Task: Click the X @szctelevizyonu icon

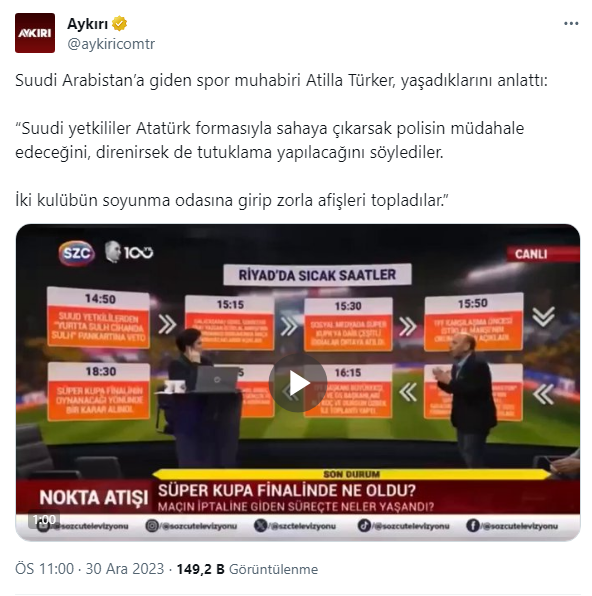Action: pyautogui.click(x=260, y=526)
